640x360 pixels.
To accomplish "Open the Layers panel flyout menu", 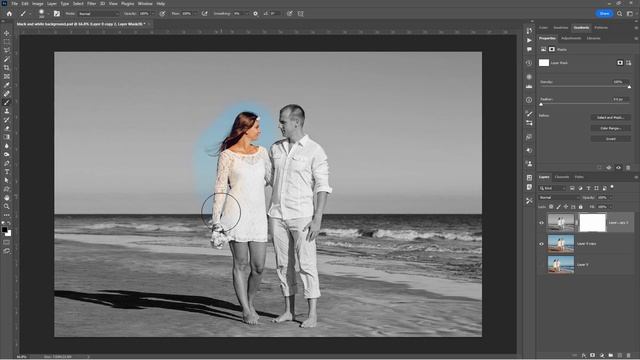I will click(x=636, y=177).
